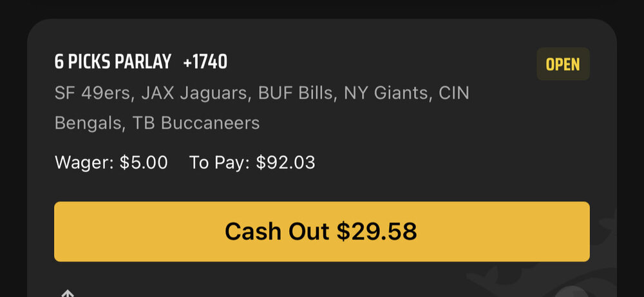Select the yellow OPEN status badge
This screenshot has width=644, height=297.
tap(563, 64)
